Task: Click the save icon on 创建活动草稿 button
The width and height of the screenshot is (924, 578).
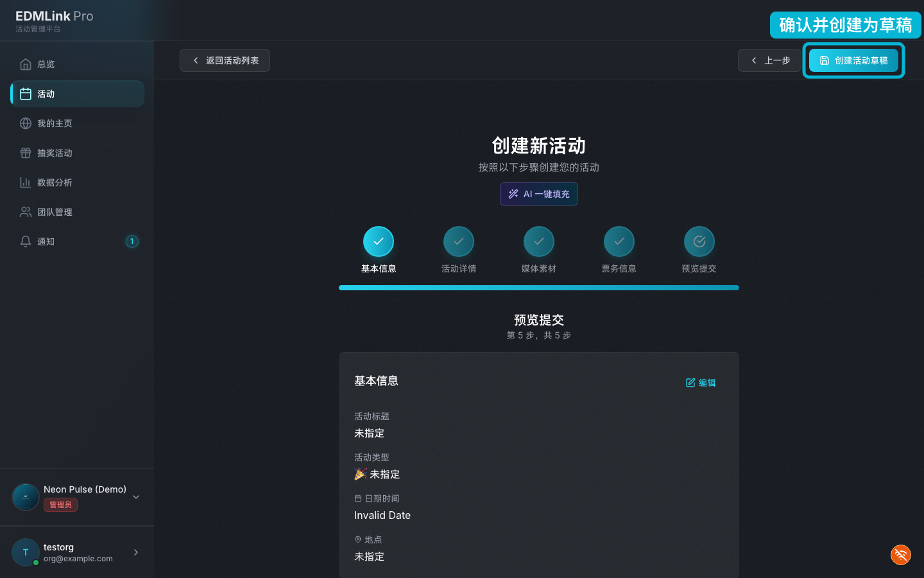Action: point(825,60)
